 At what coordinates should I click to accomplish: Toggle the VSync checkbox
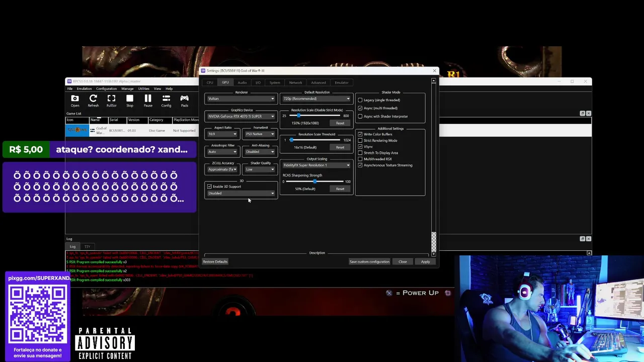pyautogui.click(x=360, y=146)
